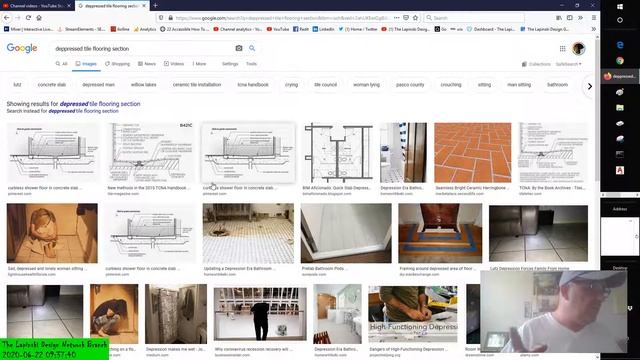
Task: Open the More search categories dropdown
Action: point(199,64)
